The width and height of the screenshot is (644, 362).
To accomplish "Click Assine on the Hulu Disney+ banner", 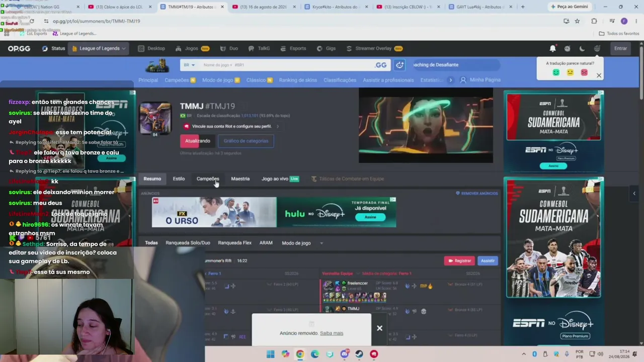I will pyautogui.click(x=370, y=217).
